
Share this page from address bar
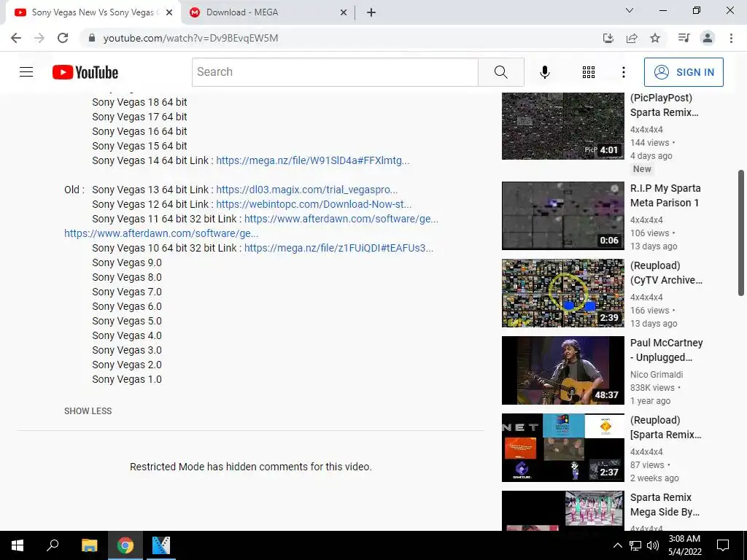pyautogui.click(x=632, y=38)
